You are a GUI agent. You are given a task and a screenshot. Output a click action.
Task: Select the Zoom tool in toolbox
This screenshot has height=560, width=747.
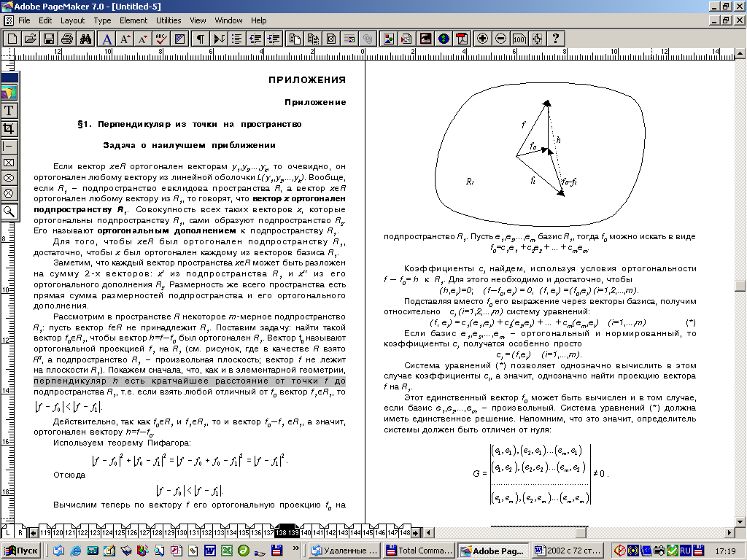(x=9, y=211)
